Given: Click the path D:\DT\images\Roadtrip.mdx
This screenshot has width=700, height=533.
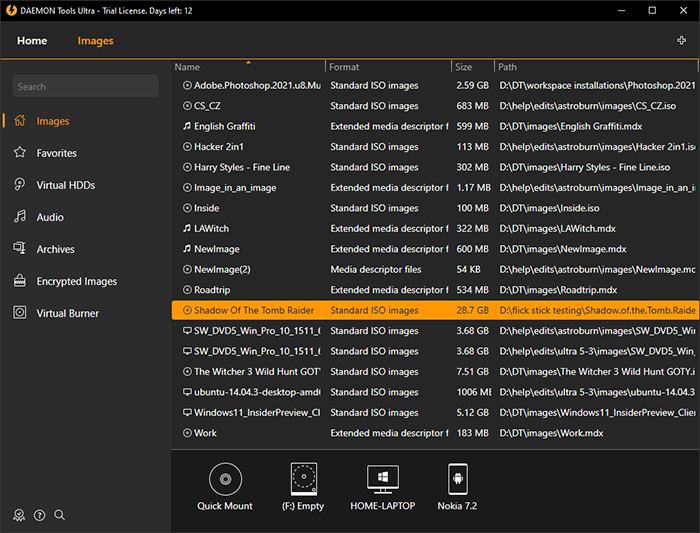Looking at the screenshot, I should point(558,290).
